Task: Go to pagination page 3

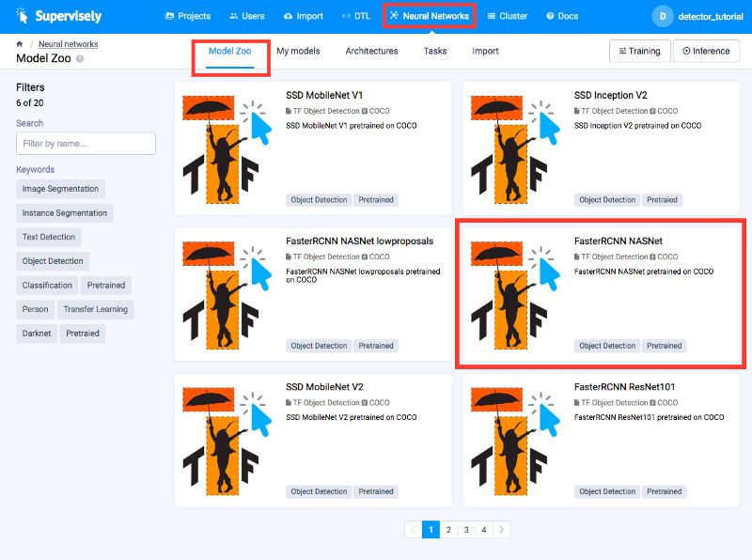Action: tap(466, 530)
